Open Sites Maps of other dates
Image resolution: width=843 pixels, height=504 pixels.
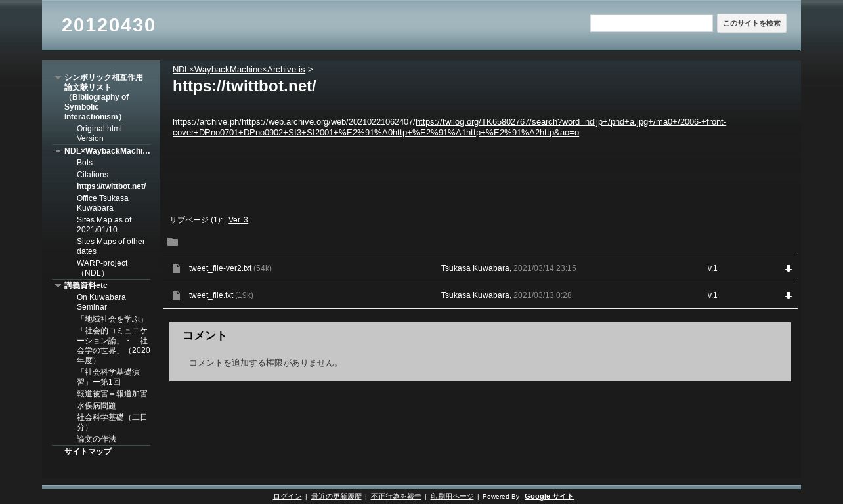pyautogui.click(x=111, y=246)
